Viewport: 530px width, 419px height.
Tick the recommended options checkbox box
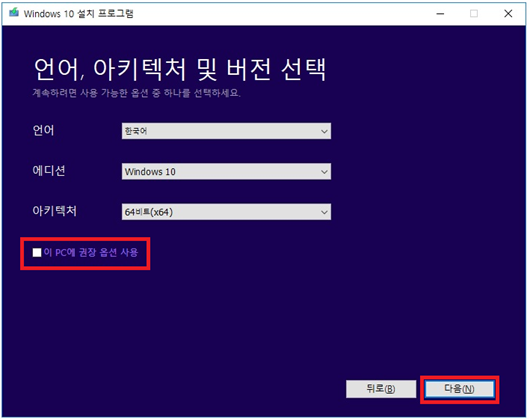[x=37, y=252]
